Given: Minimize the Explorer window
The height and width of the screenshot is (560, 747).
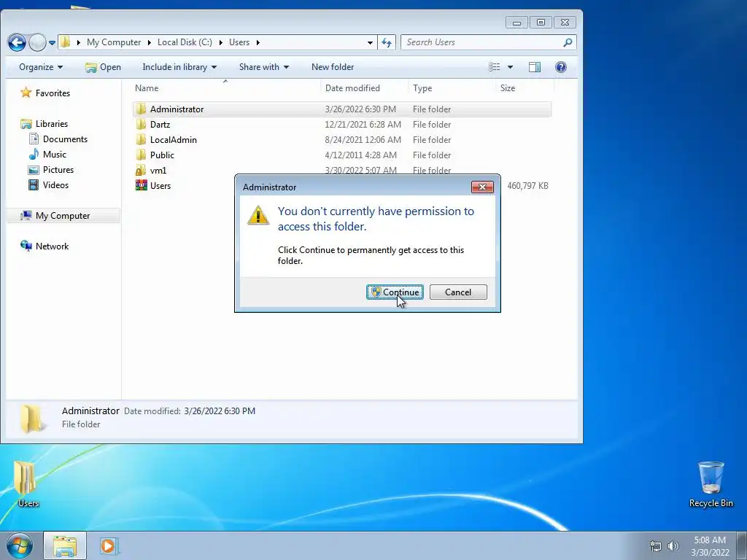Looking at the screenshot, I should [516, 23].
